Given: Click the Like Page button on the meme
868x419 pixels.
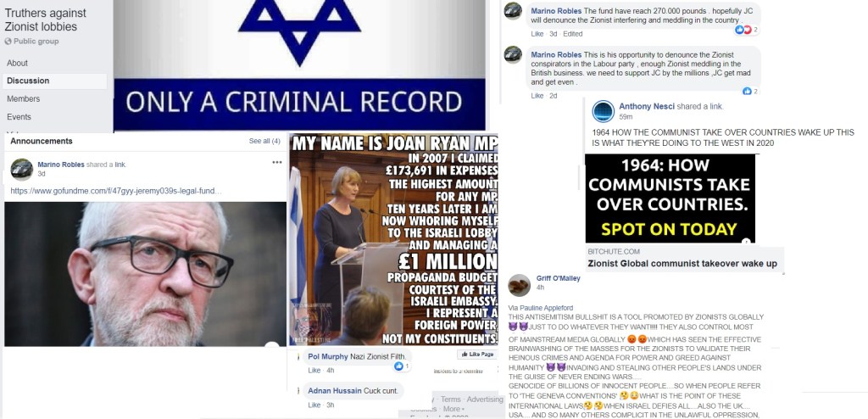Looking at the screenshot, I should [476, 355].
